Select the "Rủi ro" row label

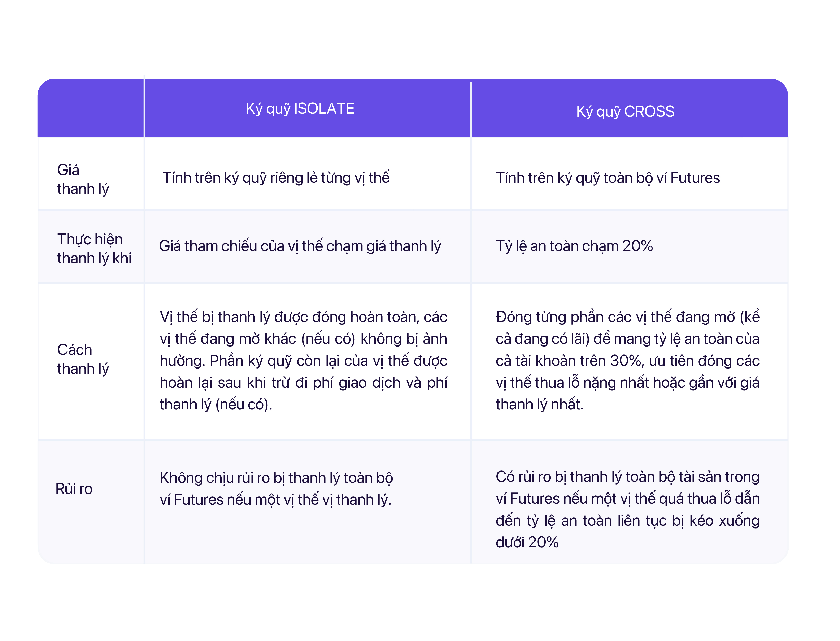click(x=74, y=489)
